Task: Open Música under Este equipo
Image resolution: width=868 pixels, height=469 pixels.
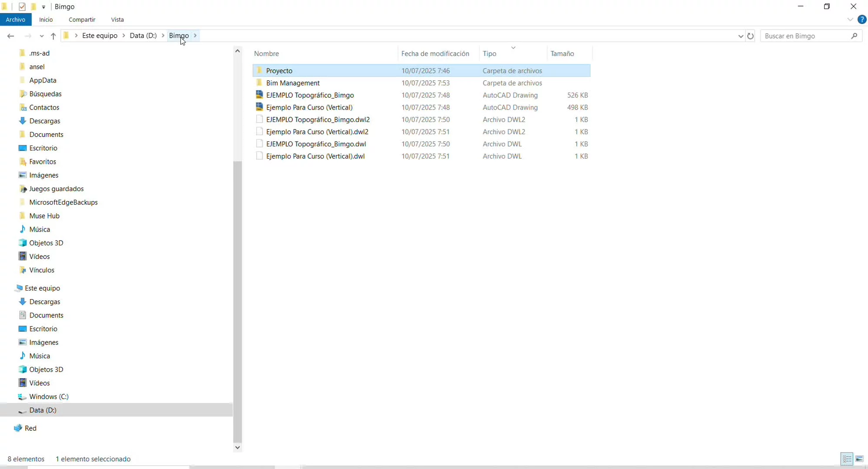Action: (x=40, y=356)
